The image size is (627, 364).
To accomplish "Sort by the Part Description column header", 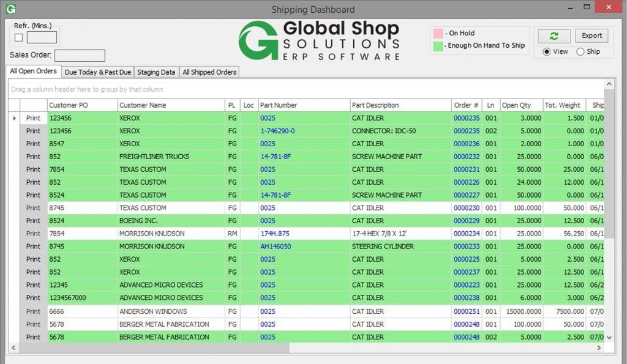I will pyautogui.click(x=400, y=105).
